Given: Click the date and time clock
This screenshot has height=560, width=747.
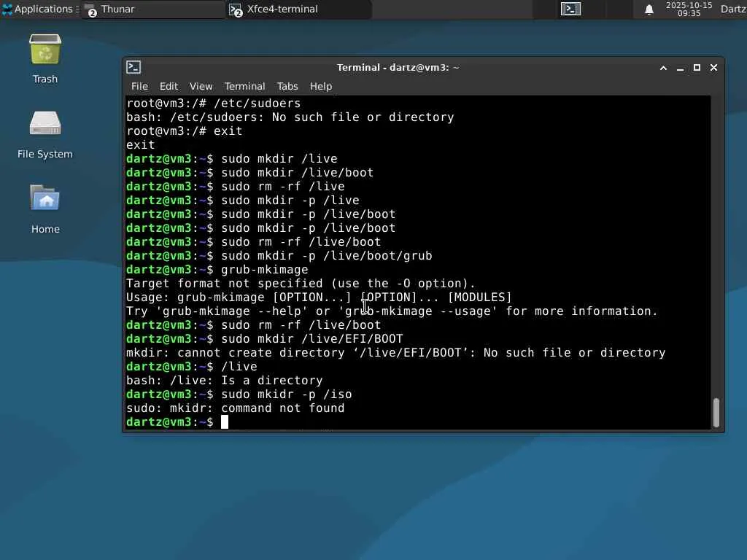Looking at the screenshot, I should coord(689,9).
